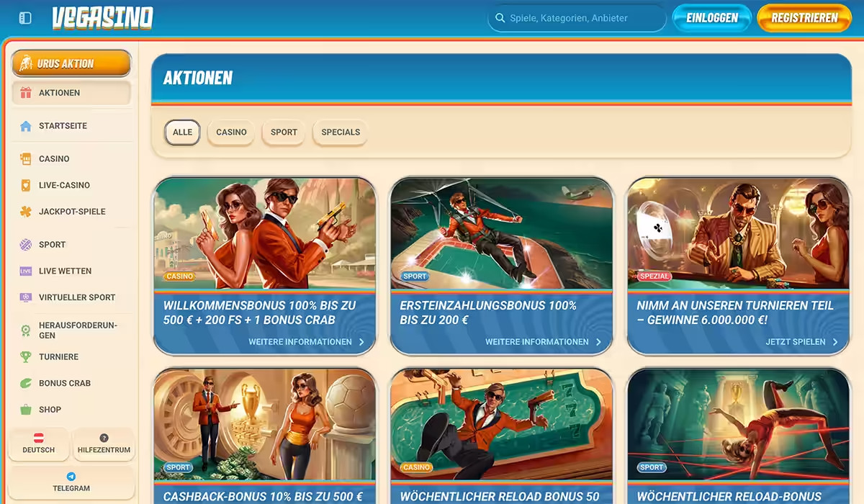The image size is (864, 504).
Task: Select the Alle filter tab
Action: pos(182,132)
